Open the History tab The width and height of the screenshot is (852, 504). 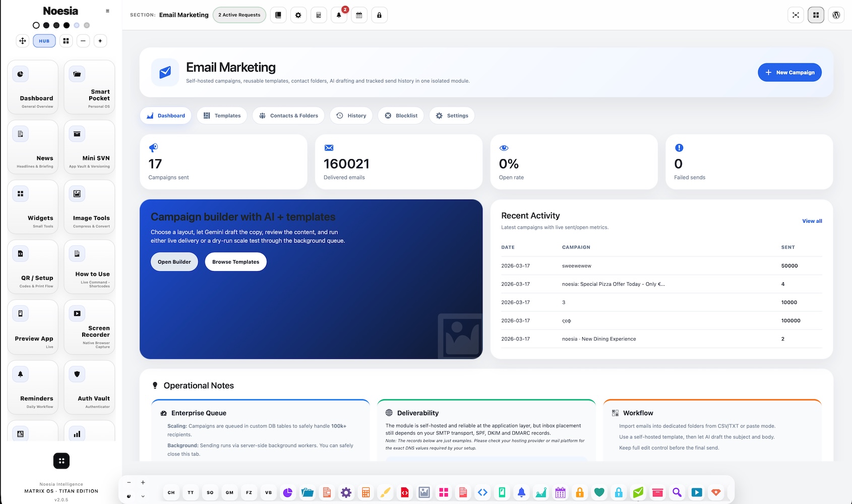351,115
